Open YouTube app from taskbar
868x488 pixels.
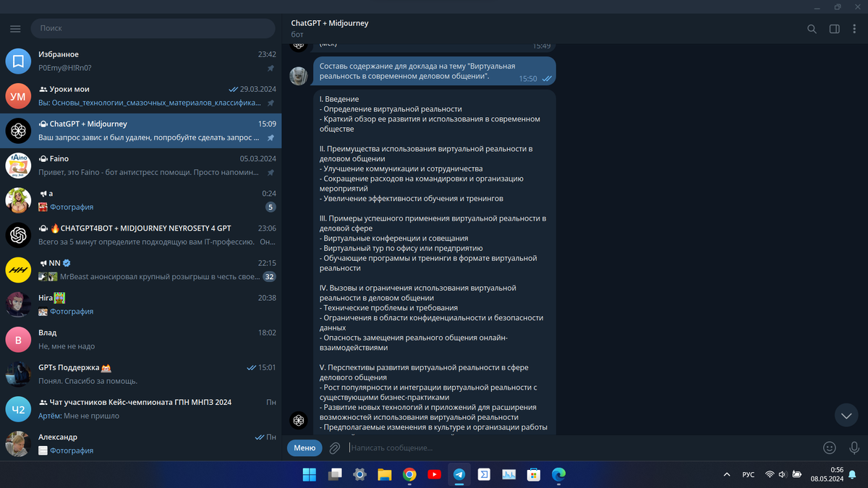(x=434, y=474)
